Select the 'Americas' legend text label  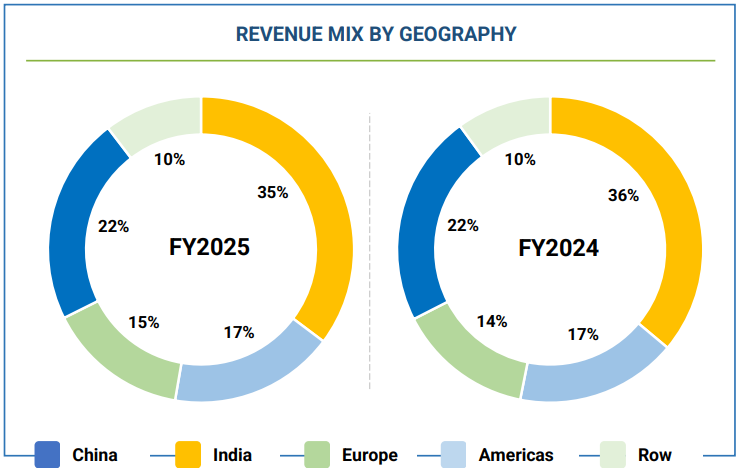[x=516, y=455]
